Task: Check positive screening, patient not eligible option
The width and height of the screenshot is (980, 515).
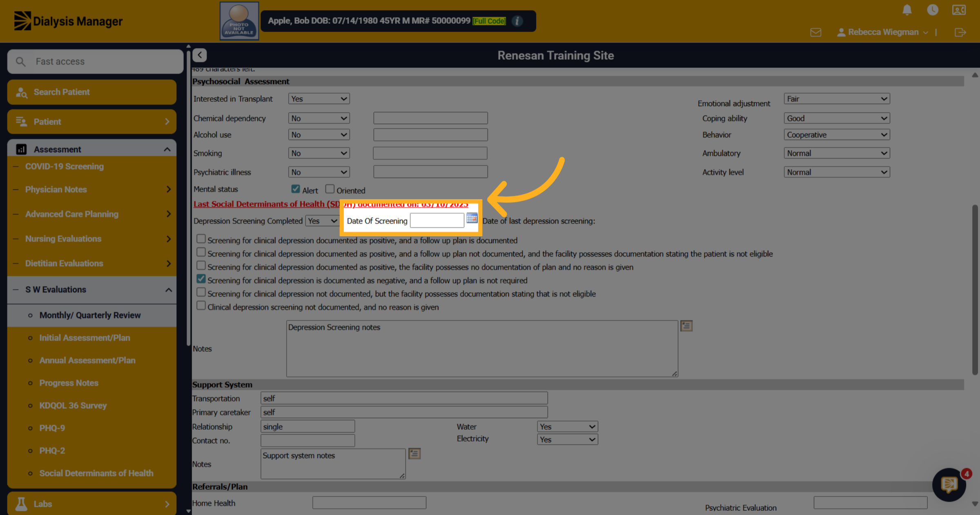Action: [201, 252]
